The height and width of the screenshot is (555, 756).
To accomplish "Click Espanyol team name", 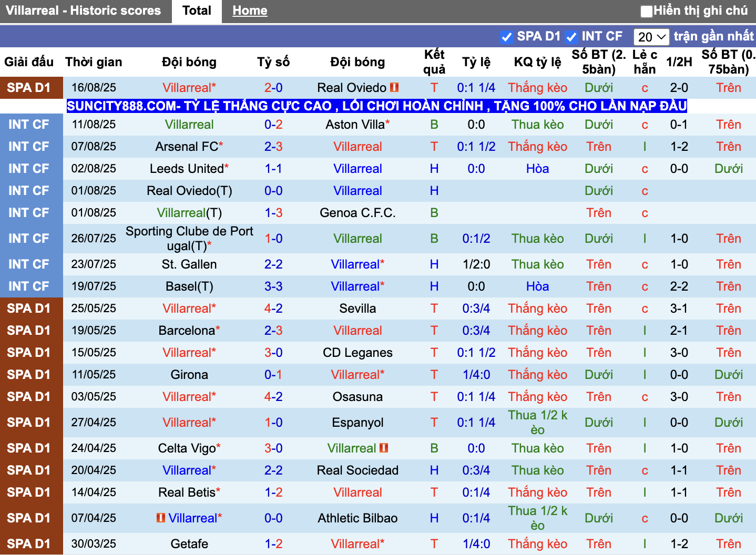I will (357, 423).
